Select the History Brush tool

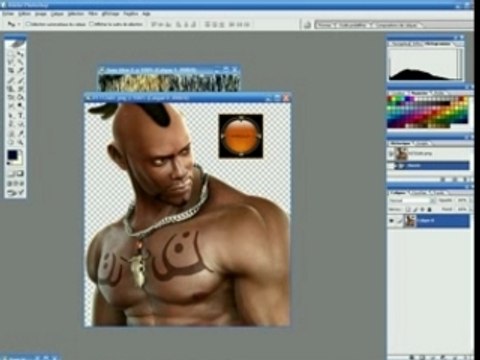click(20, 89)
